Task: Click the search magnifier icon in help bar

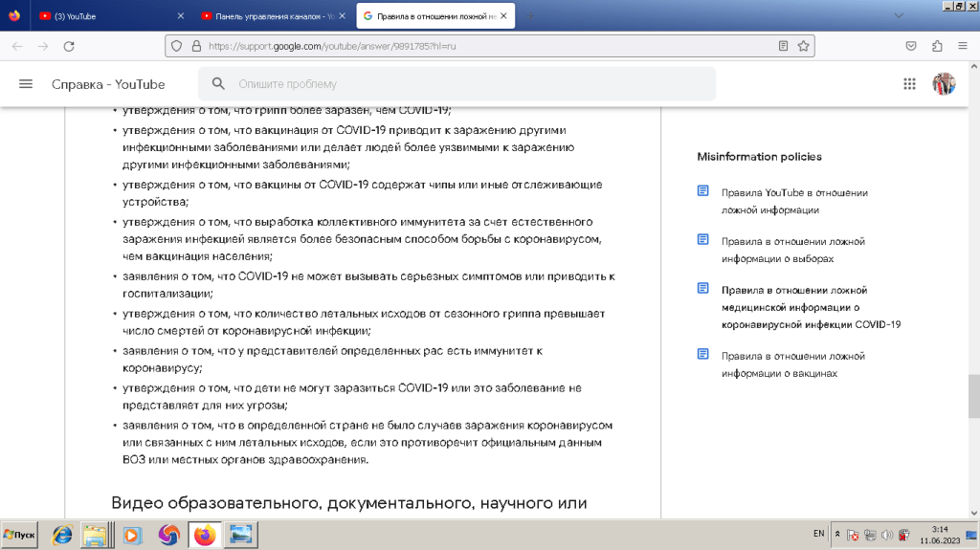Action: click(219, 84)
